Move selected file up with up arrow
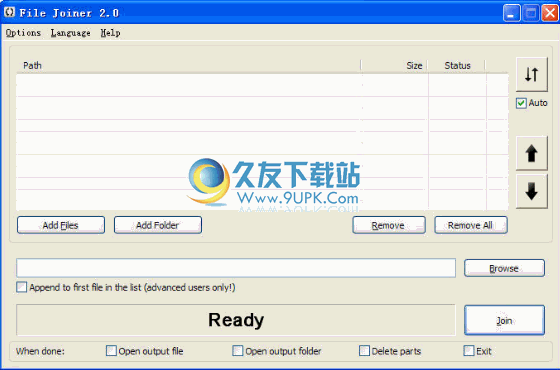 tap(531, 153)
